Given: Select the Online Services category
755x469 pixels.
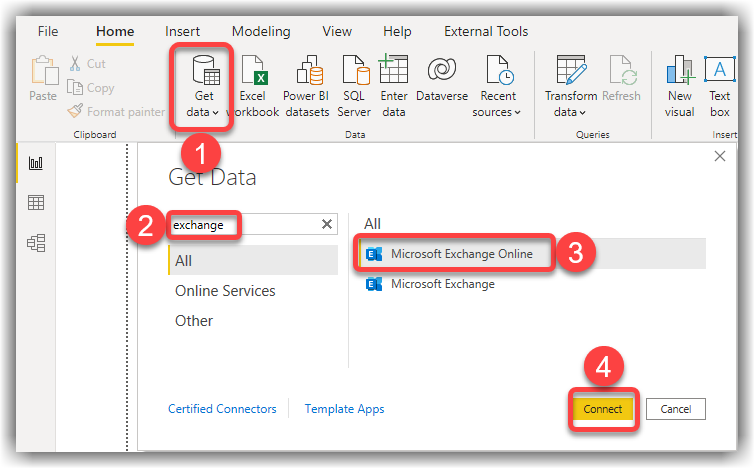Looking at the screenshot, I should click(x=225, y=291).
